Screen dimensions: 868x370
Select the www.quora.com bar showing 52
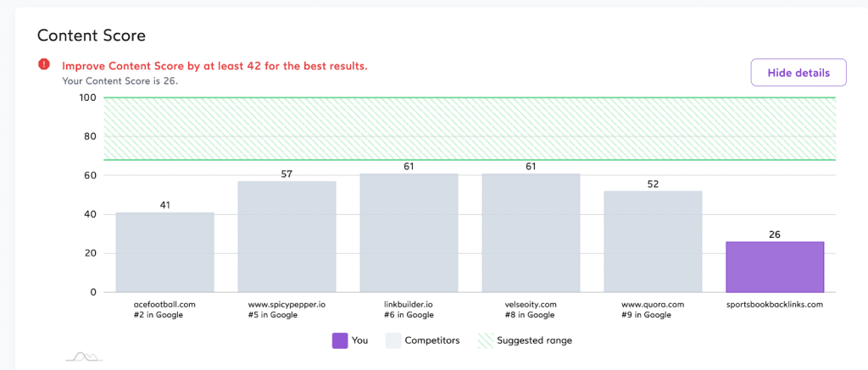pyautogui.click(x=653, y=241)
